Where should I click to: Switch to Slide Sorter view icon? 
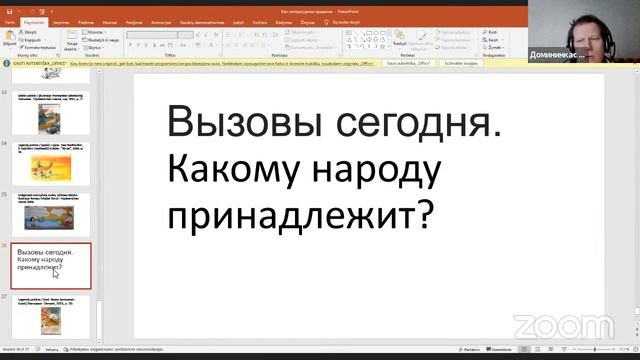(538, 349)
